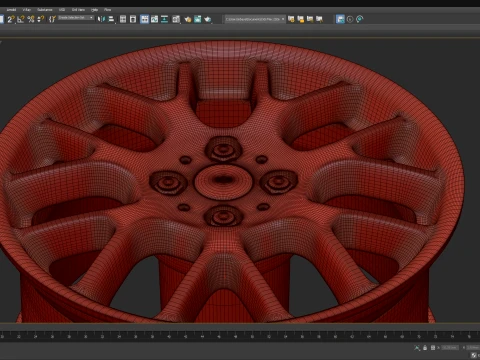Toggle the Selection Lock padlock
This screenshot has width=480, height=360.
(x=425, y=348)
